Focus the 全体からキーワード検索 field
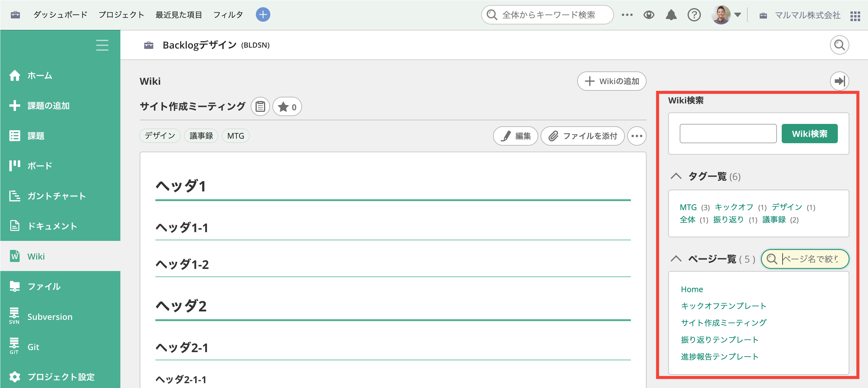Viewport: 868px width, 388px height. (x=547, y=15)
